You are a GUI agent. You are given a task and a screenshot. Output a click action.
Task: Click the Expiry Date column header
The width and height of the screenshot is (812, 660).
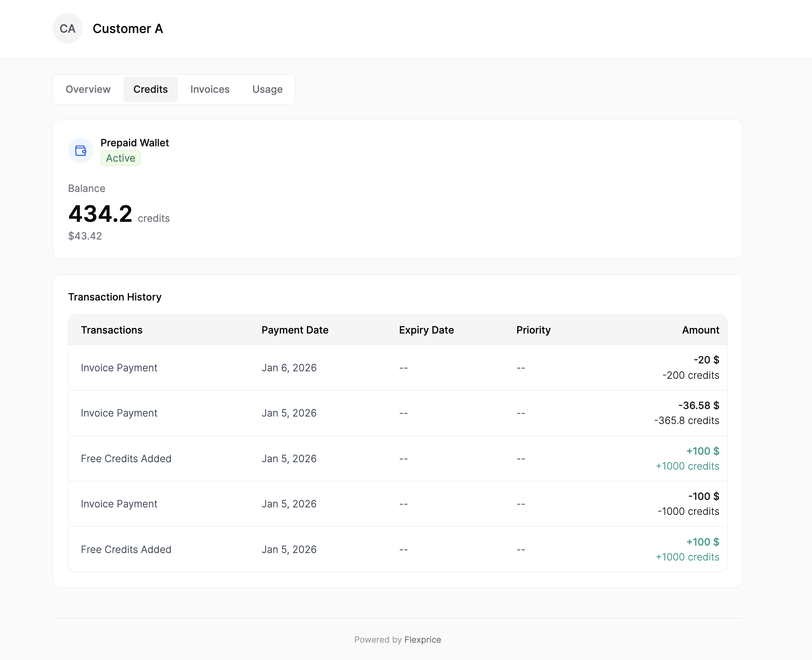[x=426, y=330]
